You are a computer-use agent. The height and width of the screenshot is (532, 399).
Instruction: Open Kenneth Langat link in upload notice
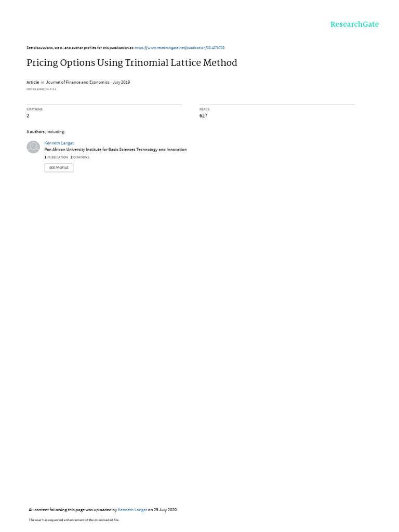pyautogui.click(x=132, y=510)
